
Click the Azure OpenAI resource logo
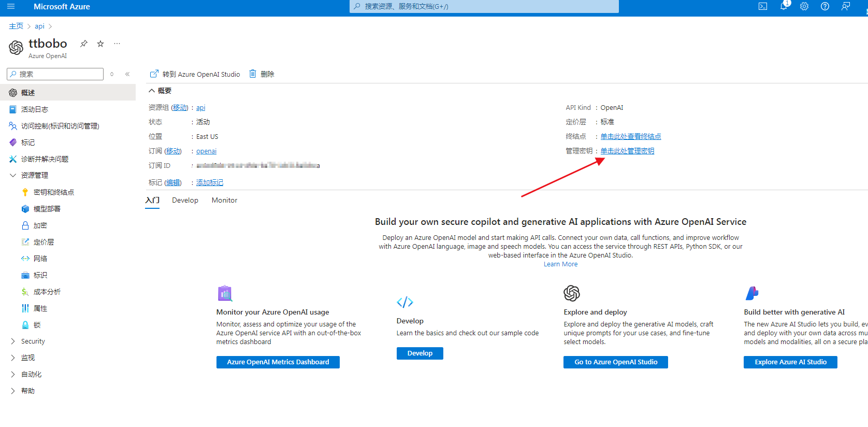pos(16,48)
